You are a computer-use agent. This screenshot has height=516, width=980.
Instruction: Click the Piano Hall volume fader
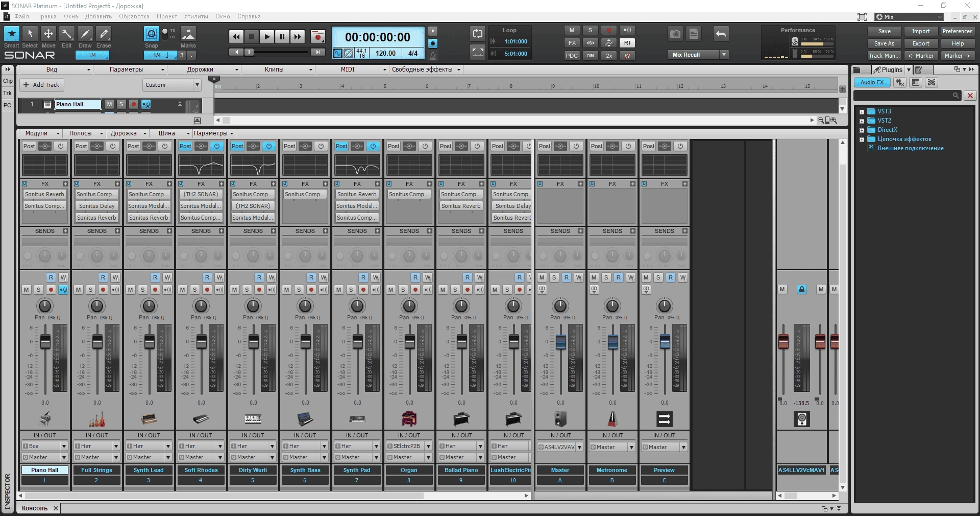45,341
